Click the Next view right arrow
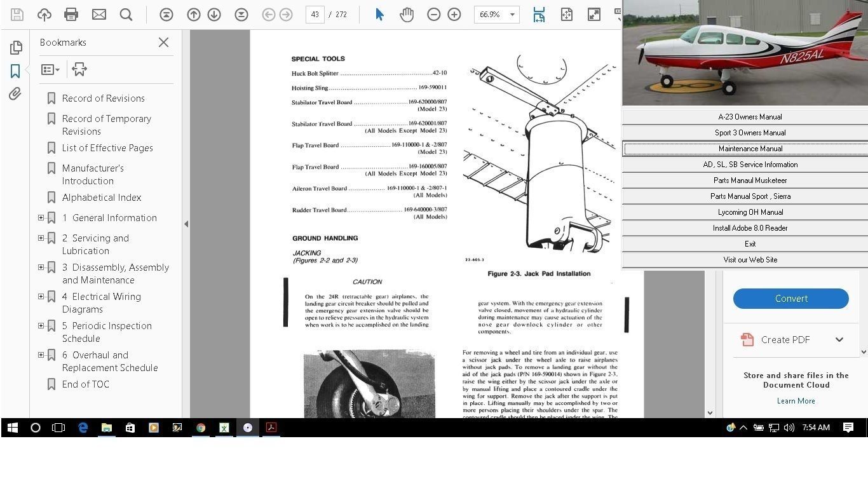This screenshot has height=488, width=868. tap(286, 14)
